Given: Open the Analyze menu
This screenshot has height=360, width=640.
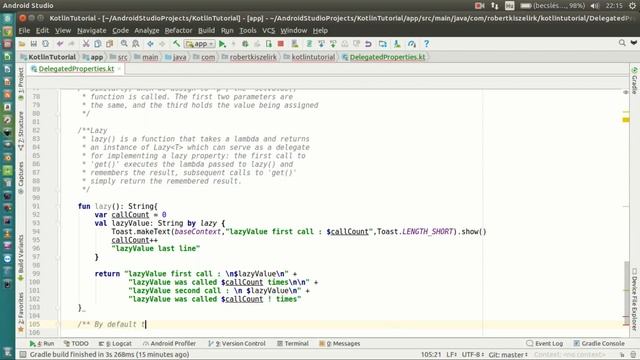Looking at the screenshot, I should coord(147,31).
